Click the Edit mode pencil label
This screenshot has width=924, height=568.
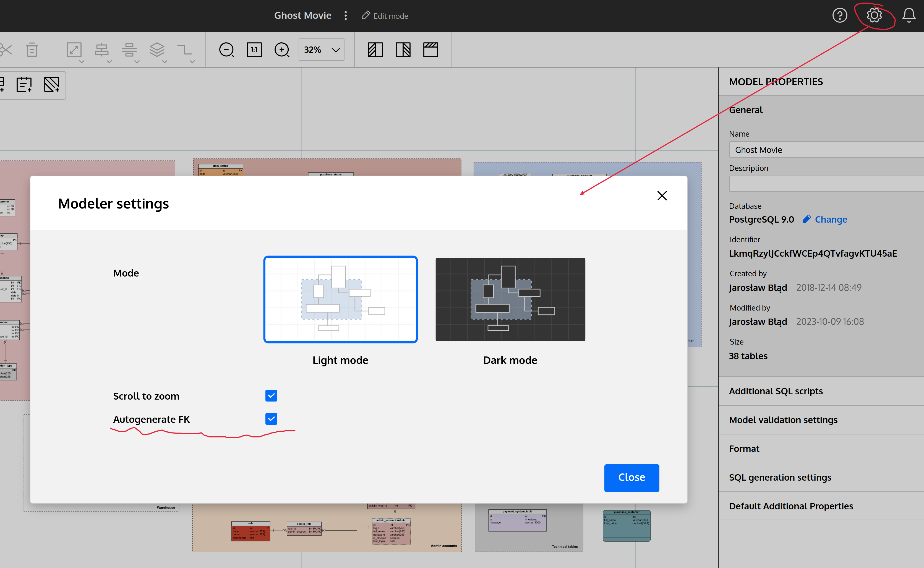coord(385,16)
